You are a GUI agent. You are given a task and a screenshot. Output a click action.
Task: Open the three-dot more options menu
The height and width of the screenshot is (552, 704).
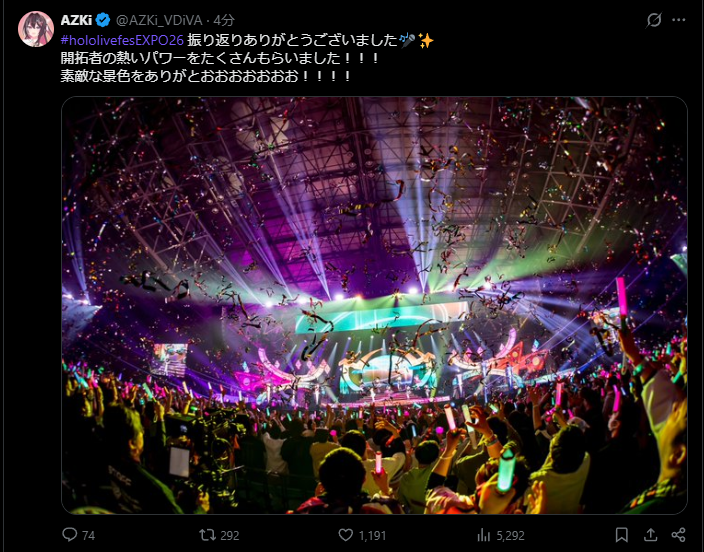coord(678,20)
